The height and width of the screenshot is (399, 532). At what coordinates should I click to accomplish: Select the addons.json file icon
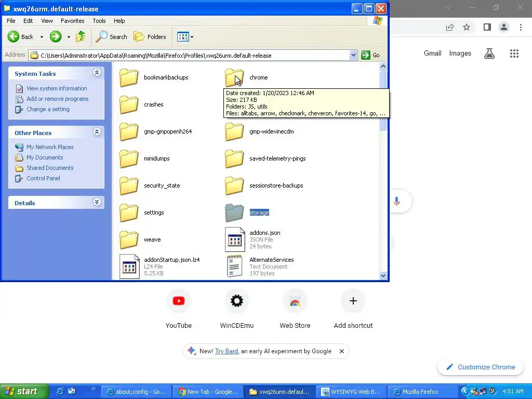[235, 240]
